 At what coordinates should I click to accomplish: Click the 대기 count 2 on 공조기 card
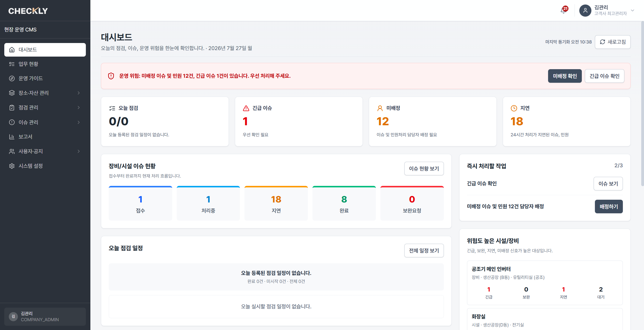[601, 289]
